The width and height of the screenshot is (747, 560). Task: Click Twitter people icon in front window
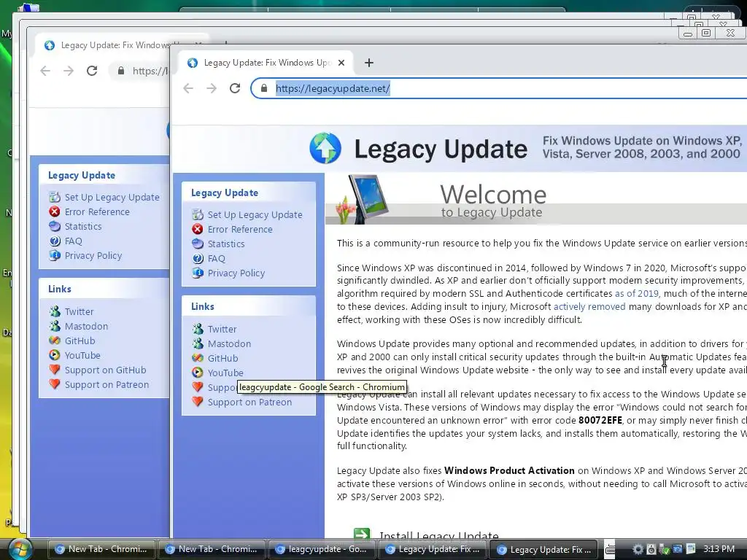pyautogui.click(x=198, y=329)
